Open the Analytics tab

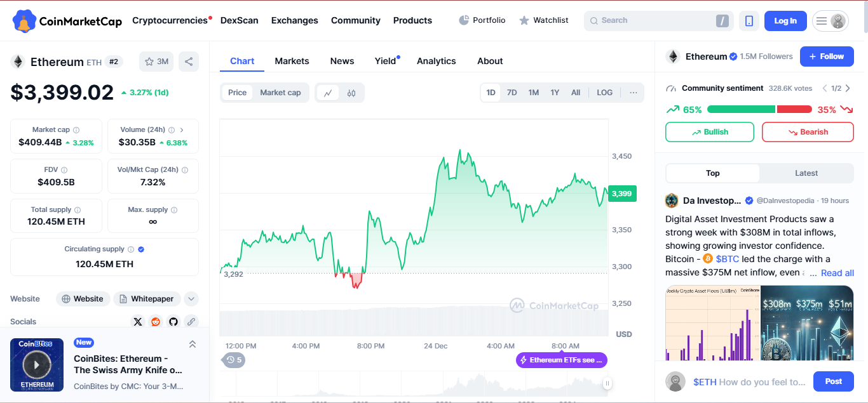(436, 61)
